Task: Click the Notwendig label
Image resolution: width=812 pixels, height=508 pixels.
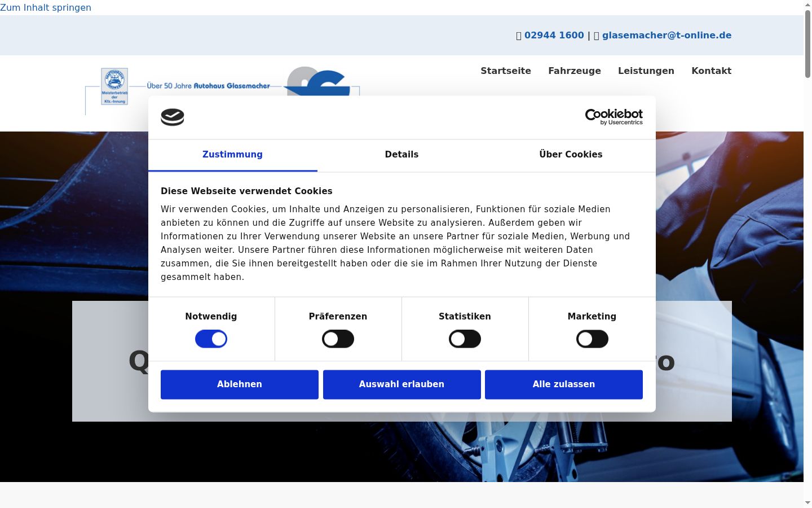Action: point(211,317)
